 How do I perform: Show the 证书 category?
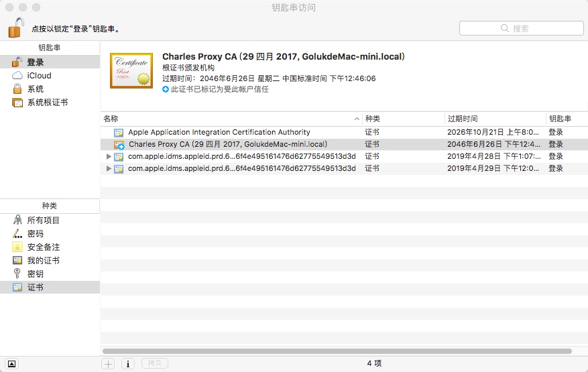[x=50, y=288]
